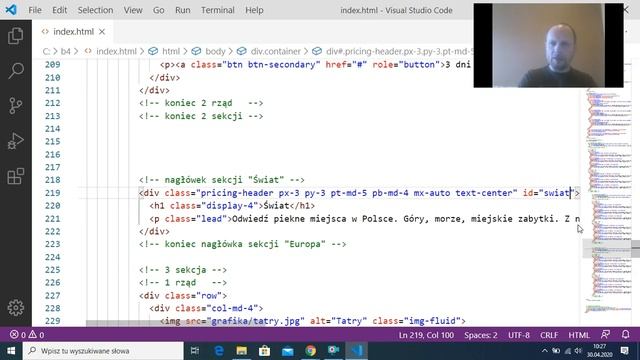
Task: Open the File menu
Action: pos(35,10)
